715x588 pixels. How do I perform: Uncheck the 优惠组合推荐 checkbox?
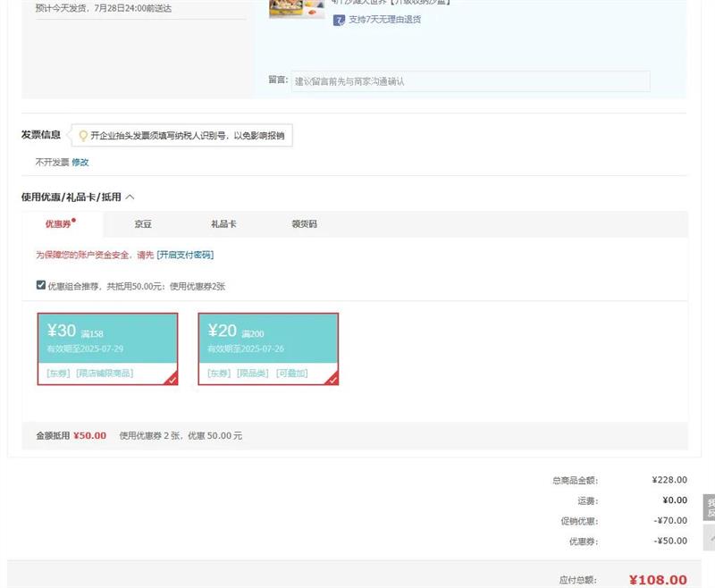pos(41,285)
